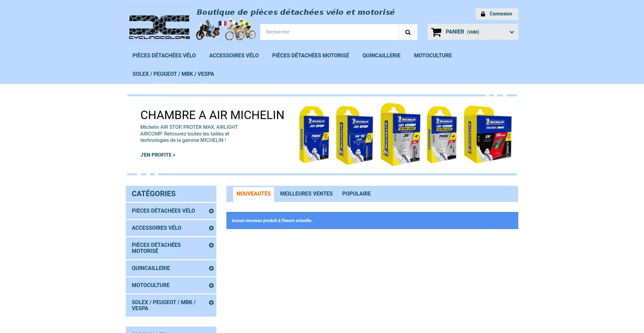
Task: Follow the J'EN PROFITE link
Action: 158,155
